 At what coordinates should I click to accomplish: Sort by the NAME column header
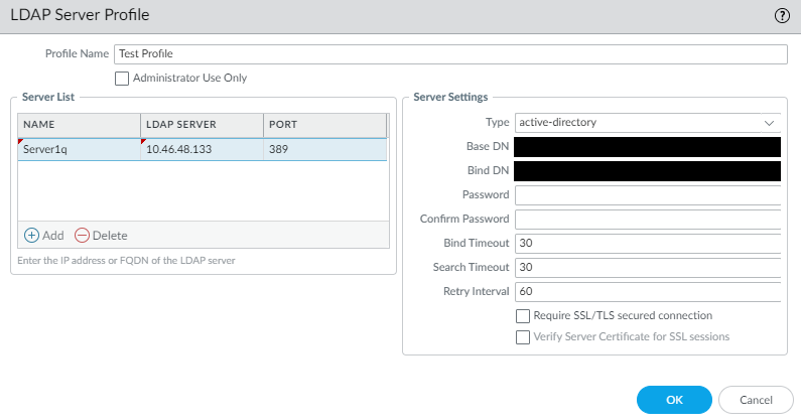78,124
